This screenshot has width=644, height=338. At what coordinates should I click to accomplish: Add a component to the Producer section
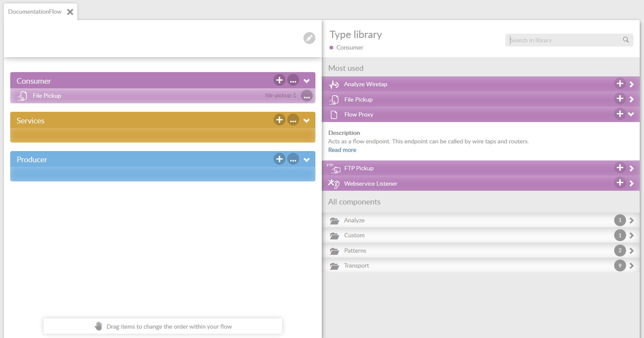(279, 159)
